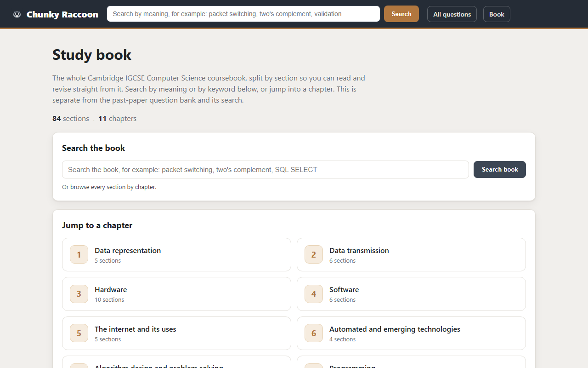Click the number 4 chapter badge
The width and height of the screenshot is (588, 368).
(314, 294)
